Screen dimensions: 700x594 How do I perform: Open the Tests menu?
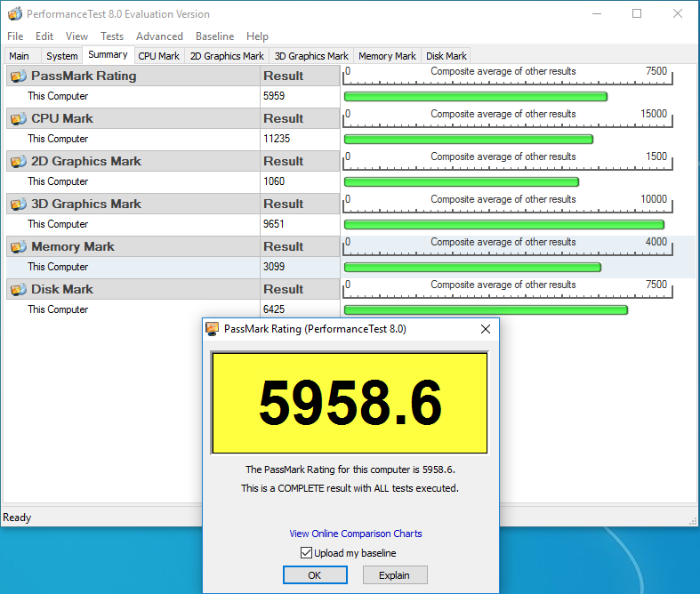[112, 36]
